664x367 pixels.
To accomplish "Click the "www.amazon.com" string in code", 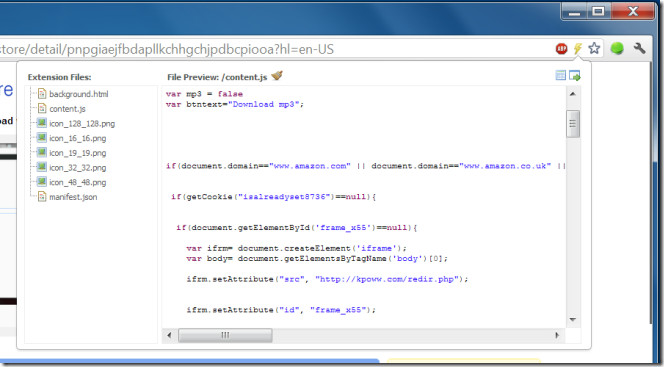I will [x=310, y=166].
